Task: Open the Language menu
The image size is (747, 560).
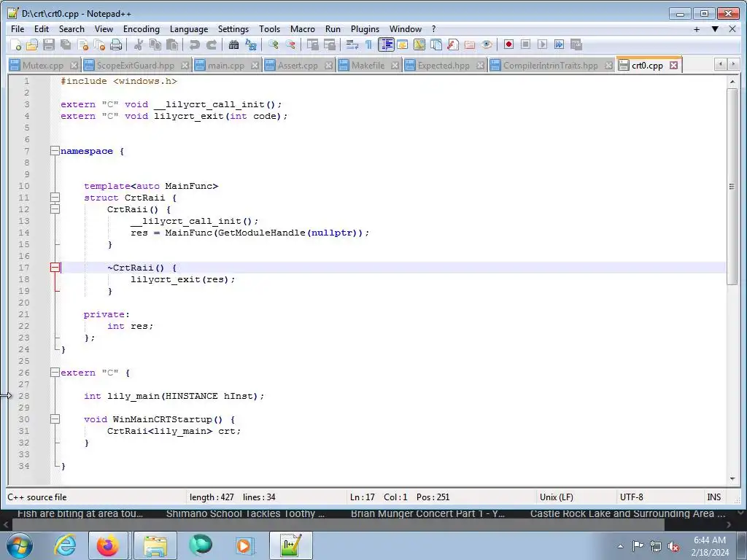Action: [189, 29]
